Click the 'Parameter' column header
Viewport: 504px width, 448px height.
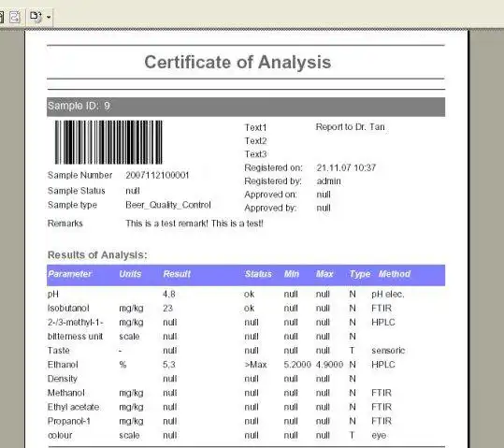(70, 274)
